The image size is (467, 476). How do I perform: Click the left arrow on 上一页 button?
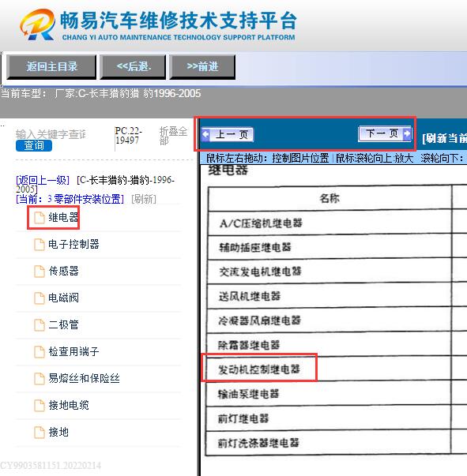point(206,134)
